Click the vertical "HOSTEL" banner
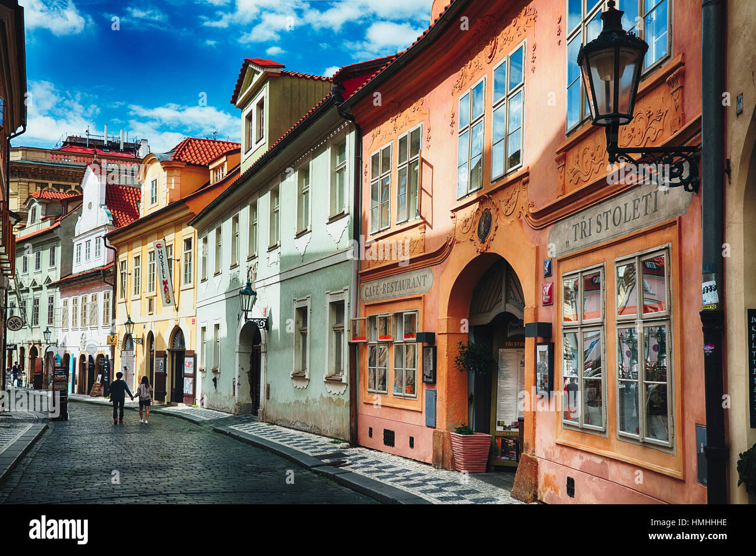 [163, 273]
